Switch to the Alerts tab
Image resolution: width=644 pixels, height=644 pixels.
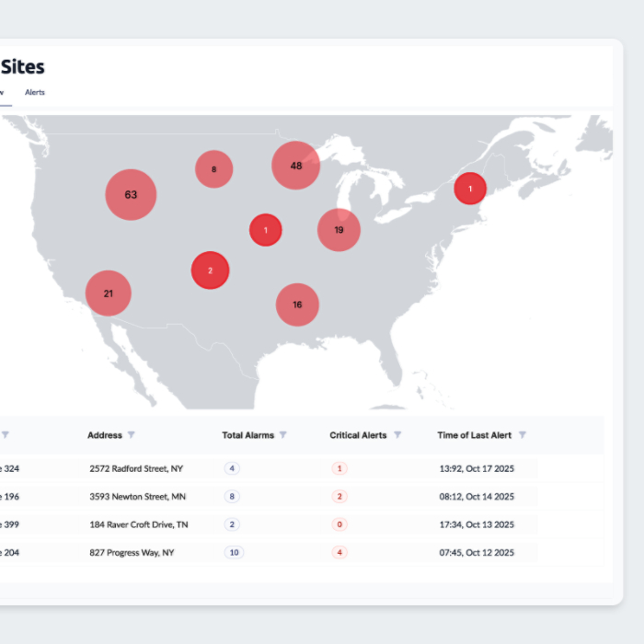click(35, 92)
